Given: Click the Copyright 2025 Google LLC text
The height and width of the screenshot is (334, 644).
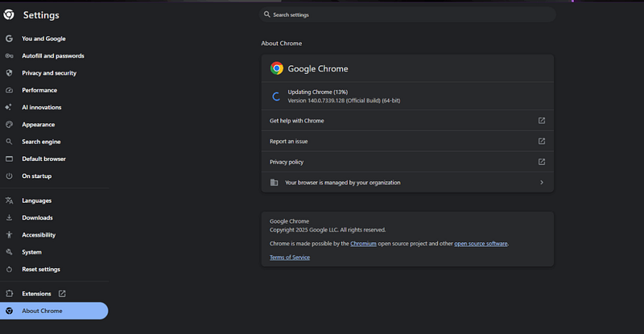Looking at the screenshot, I should pyautogui.click(x=328, y=230).
